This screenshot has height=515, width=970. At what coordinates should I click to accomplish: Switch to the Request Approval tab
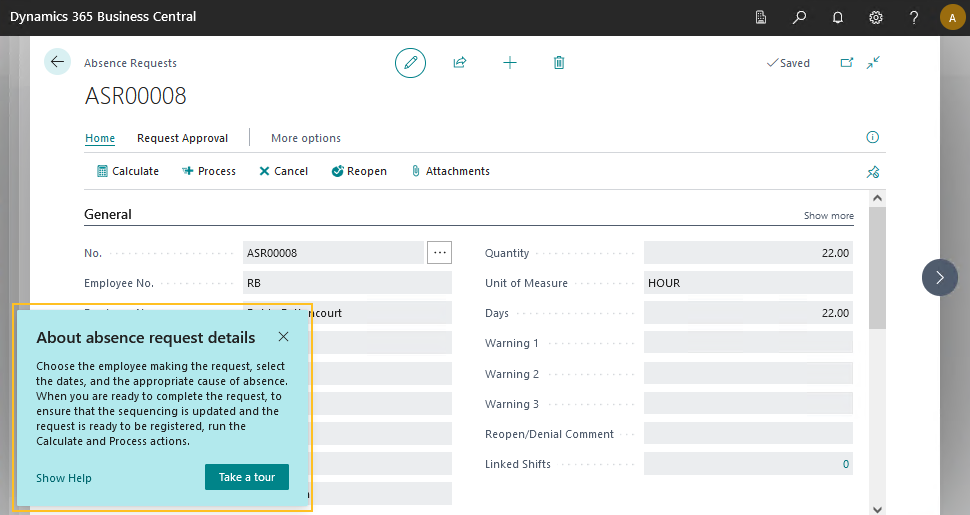(182, 138)
